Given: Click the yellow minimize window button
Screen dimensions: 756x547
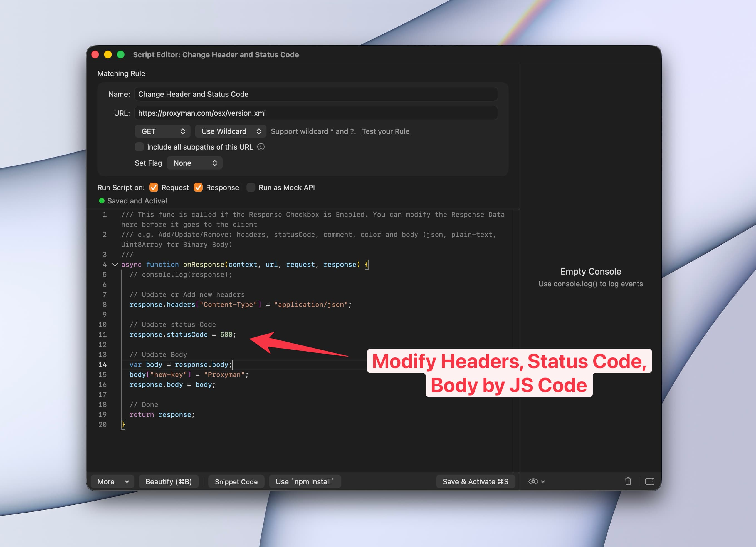Looking at the screenshot, I should pyautogui.click(x=108, y=55).
